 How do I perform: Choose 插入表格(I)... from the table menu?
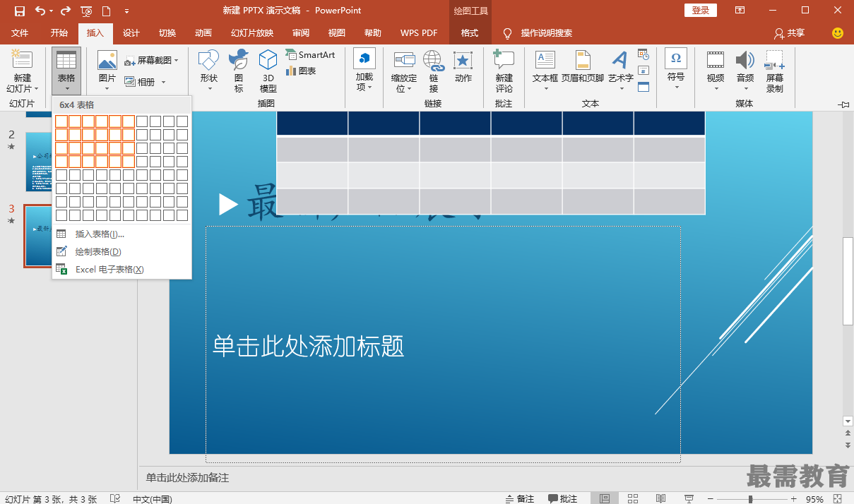coord(121,234)
